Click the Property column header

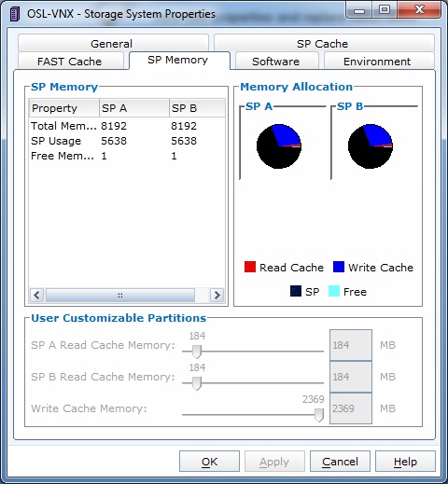[64, 108]
